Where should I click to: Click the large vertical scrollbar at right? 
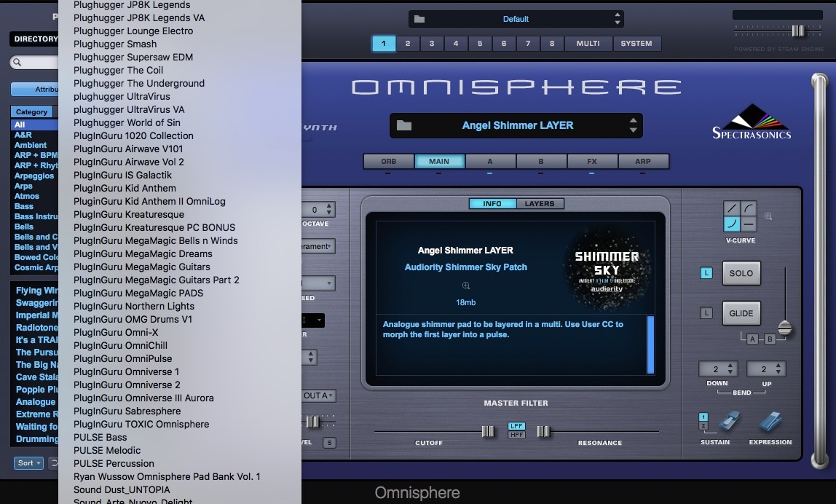(x=819, y=270)
